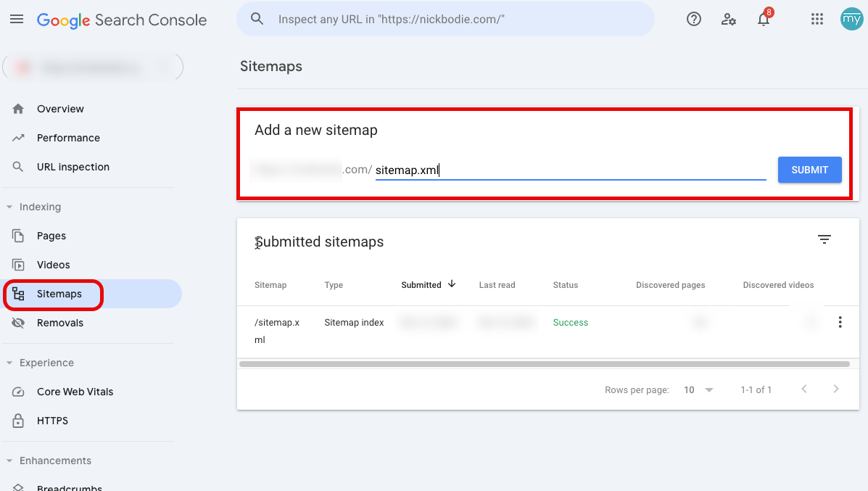Open Removals in the sidebar

pos(59,323)
